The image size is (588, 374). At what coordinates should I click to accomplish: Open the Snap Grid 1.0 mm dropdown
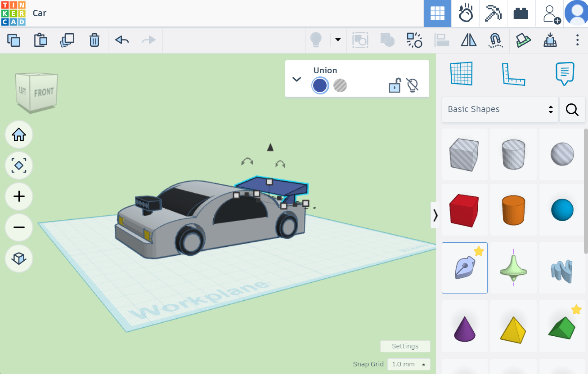click(x=409, y=364)
